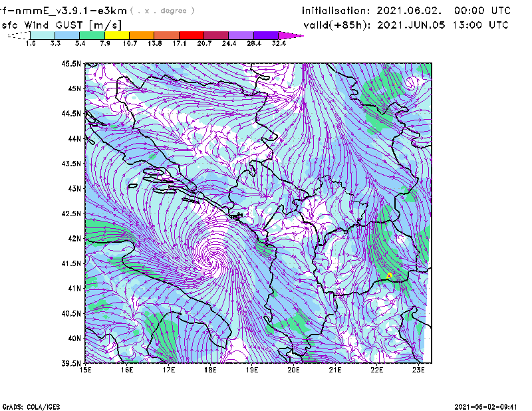The width and height of the screenshot is (532, 411).
Task: Click the "42N" latitude label
Action: [x=74, y=238]
